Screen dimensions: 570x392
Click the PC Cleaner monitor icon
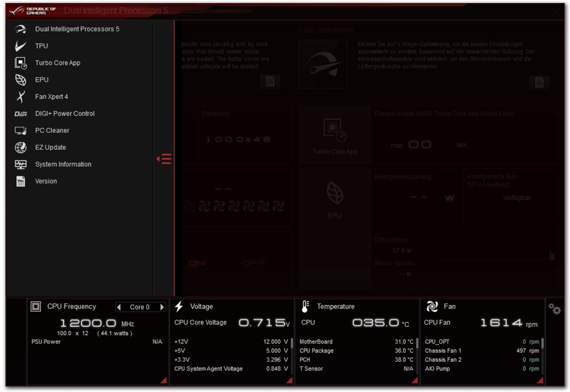[x=21, y=130]
